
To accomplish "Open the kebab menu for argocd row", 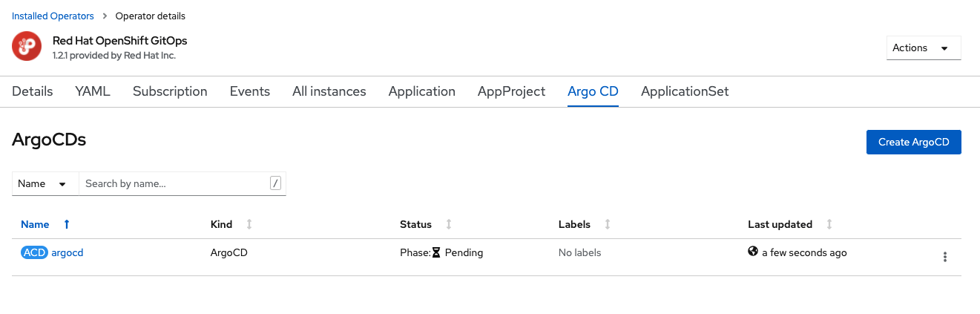I will (x=944, y=257).
